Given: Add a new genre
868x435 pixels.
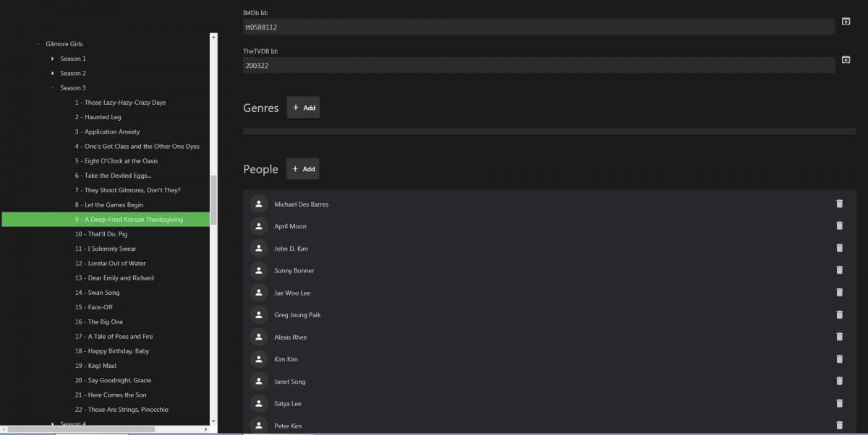Looking at the screenshot, I should point(303,108).
